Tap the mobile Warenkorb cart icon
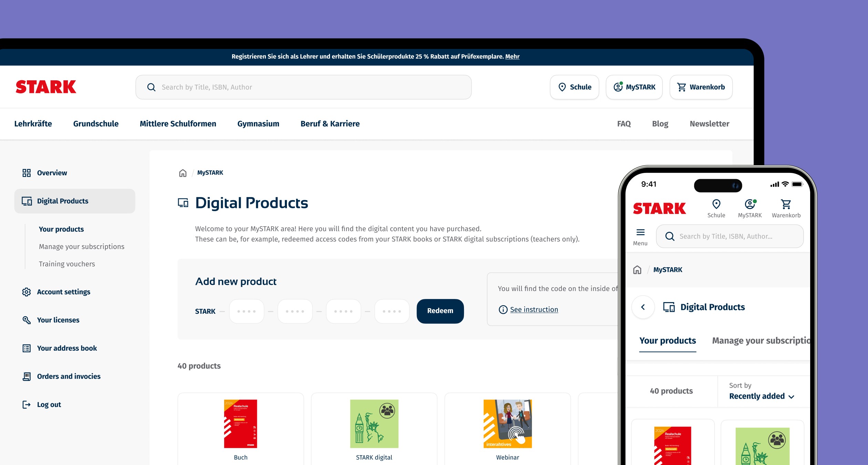This screenshot has height=465, width=868. 786,204
